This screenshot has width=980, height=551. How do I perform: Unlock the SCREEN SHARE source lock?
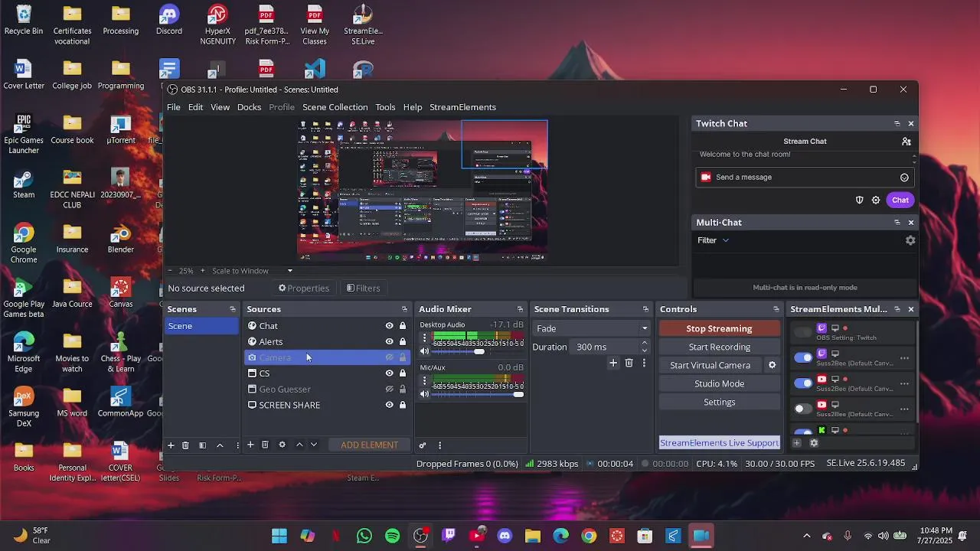click(403, 405)
